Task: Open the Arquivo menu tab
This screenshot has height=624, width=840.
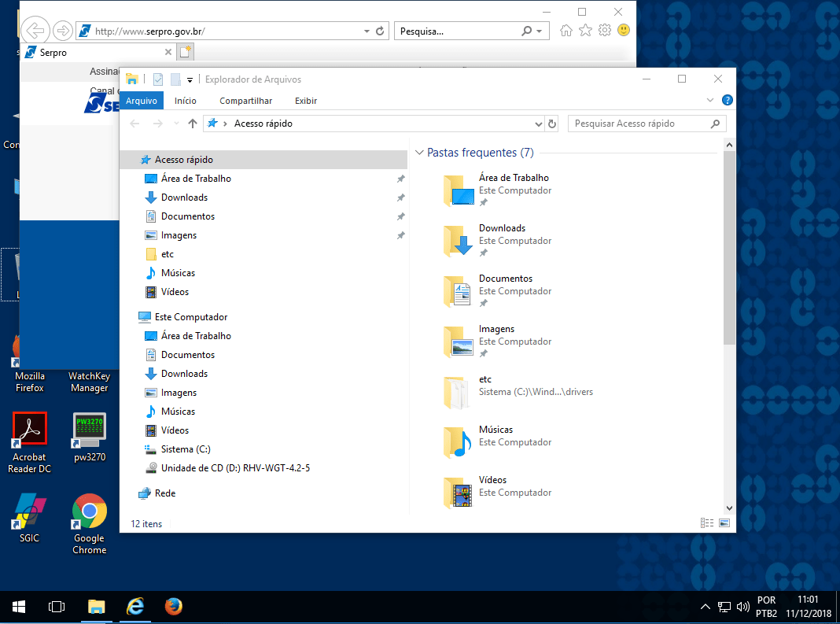Action: tap(142, 101)
